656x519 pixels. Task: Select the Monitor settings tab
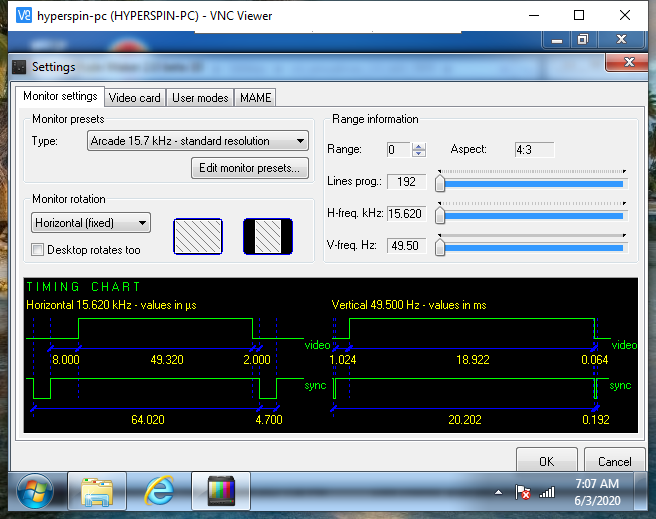coord(60,96)
